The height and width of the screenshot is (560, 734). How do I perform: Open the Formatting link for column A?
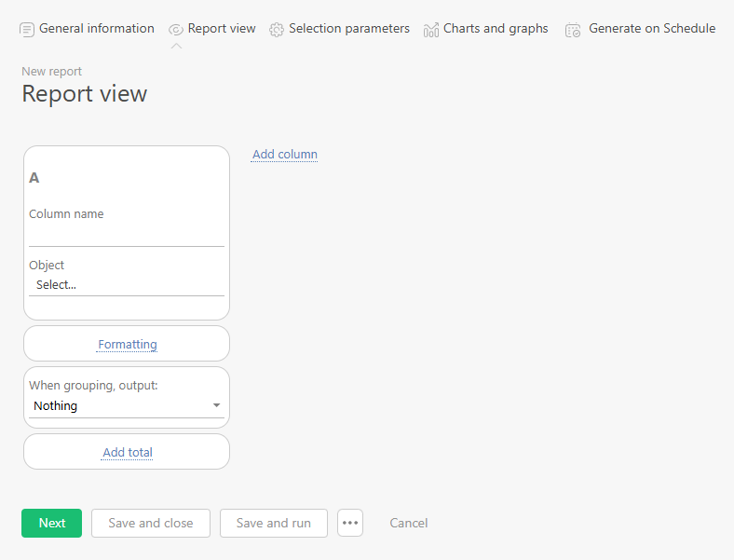(128, 345)
